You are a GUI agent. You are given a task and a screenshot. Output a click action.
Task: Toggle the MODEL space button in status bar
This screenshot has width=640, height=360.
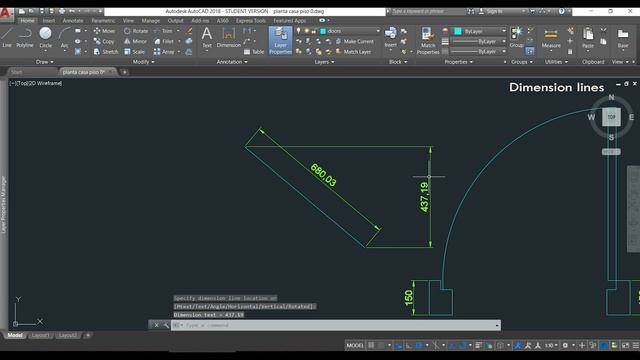tap(355, 345)
